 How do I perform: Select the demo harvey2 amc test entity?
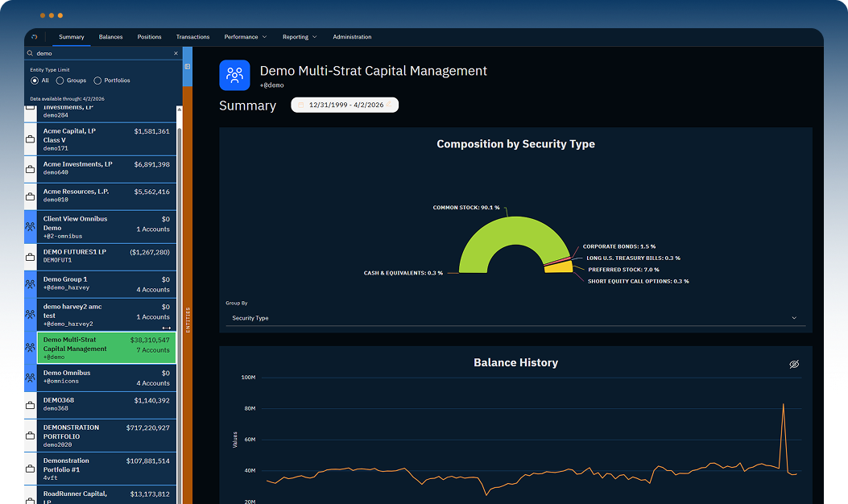[106, 315]
